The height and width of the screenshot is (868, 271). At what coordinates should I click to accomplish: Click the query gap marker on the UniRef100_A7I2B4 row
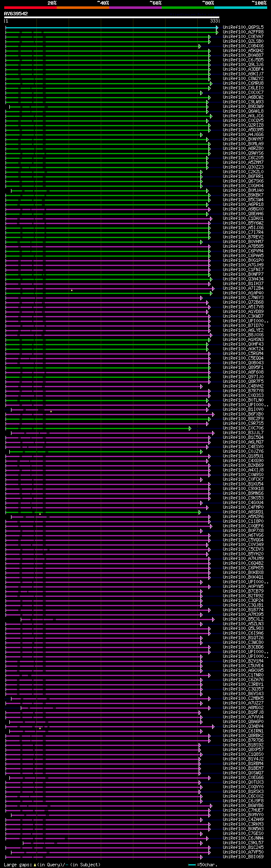pyautogui.click(x=72, y=290)
